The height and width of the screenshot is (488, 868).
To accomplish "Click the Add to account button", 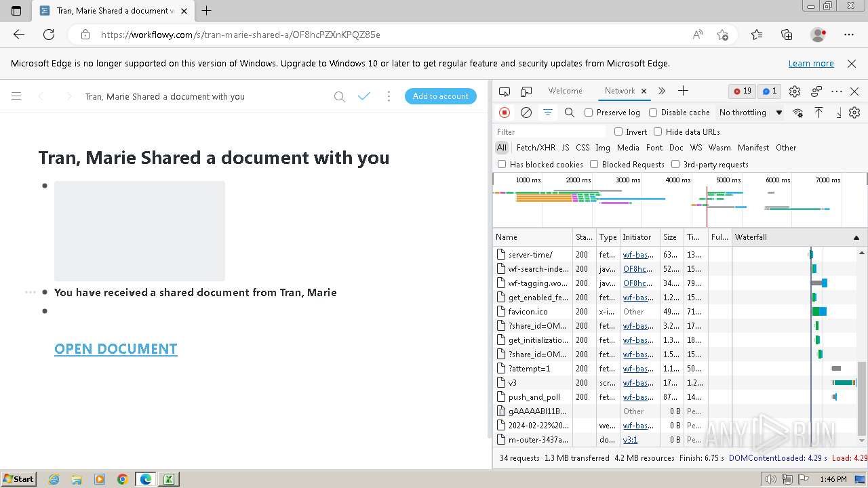I will tap(441, 96).
